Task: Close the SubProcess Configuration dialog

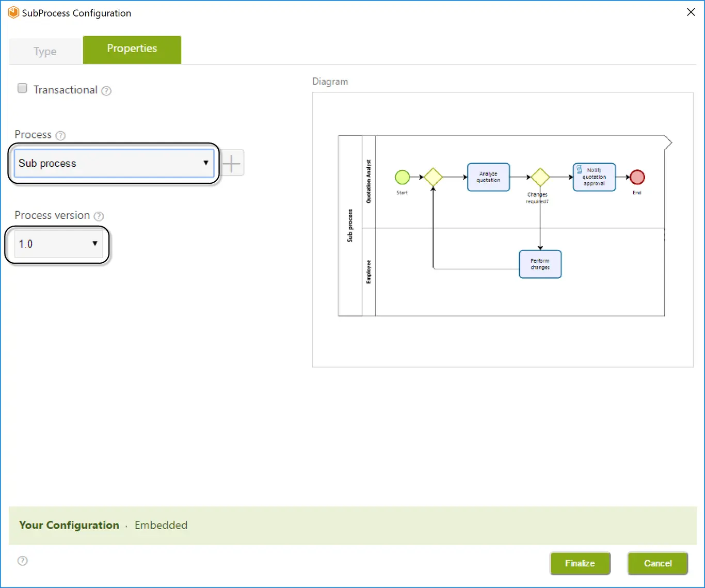Action: [x=691, y=12]
